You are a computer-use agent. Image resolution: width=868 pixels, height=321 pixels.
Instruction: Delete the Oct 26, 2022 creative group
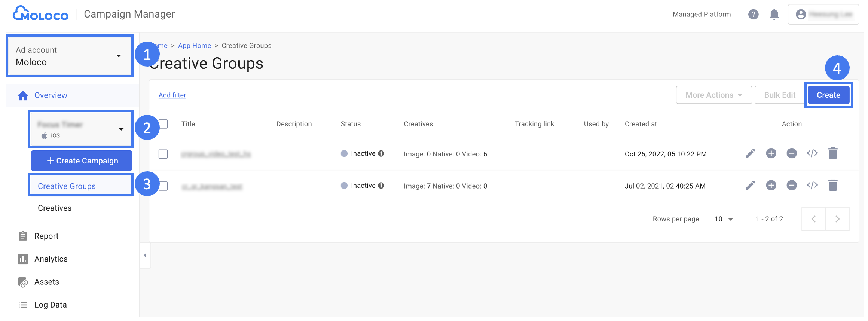pos(833,153)
